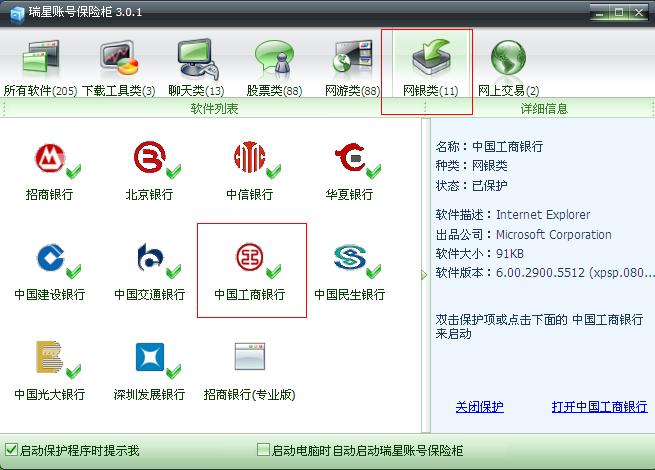
Task: Select the 招商银行 bank icon
Action: [x=51, y=158]
